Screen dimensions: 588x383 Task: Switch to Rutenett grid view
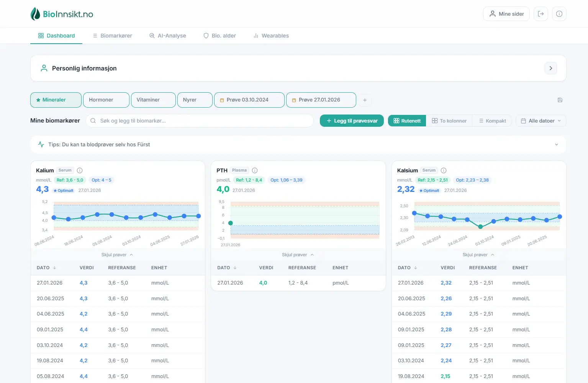tap(407, 121)
